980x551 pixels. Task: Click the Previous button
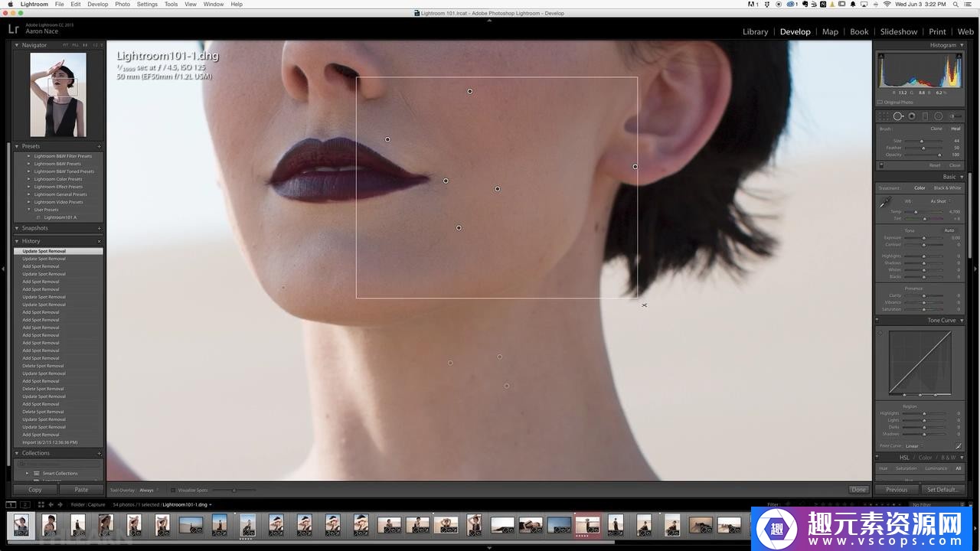point(897,490)
